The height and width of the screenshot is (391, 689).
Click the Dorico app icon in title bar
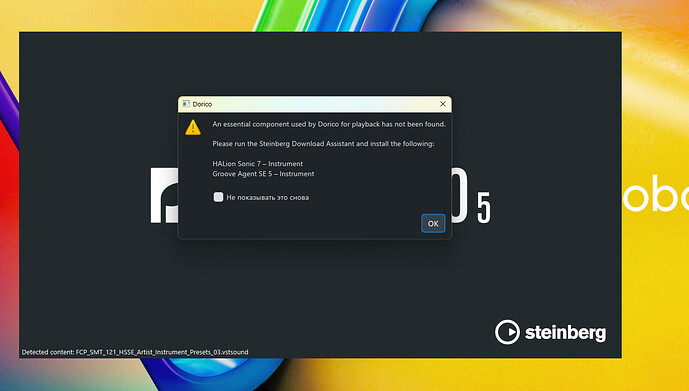(186, 104)
